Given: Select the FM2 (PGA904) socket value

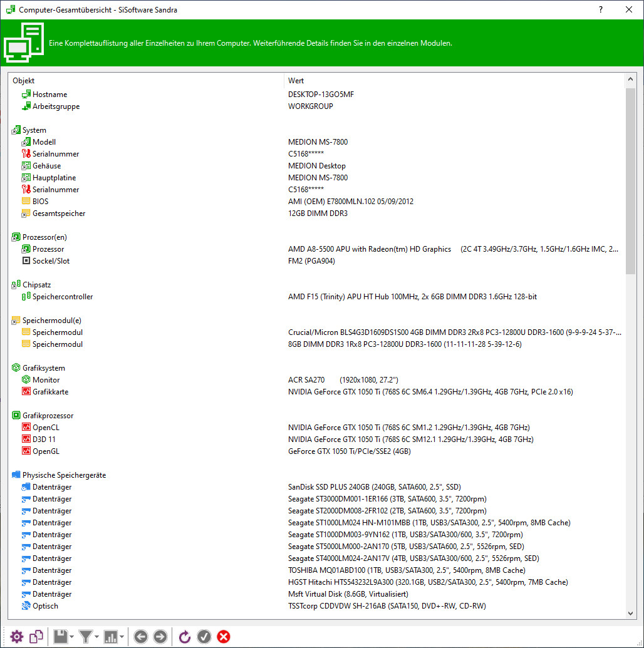Looking at the screenshot, I should pos(311,261).
